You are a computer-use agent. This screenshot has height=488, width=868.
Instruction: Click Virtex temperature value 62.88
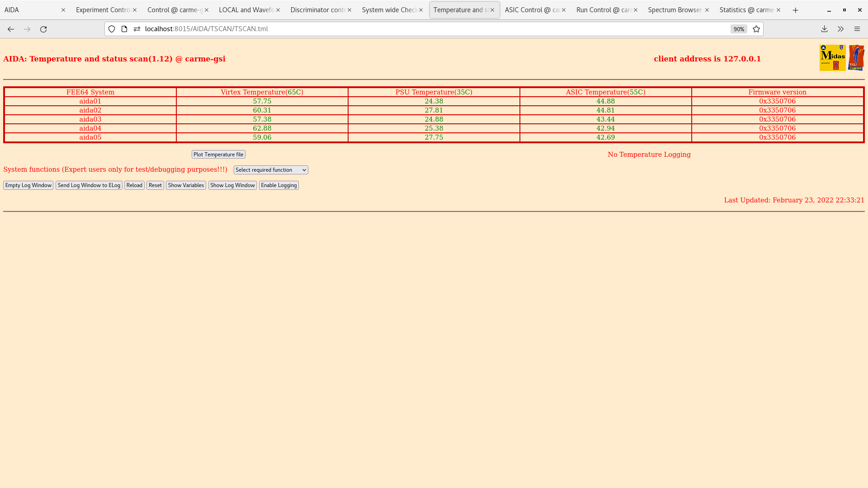click(262, 128)
